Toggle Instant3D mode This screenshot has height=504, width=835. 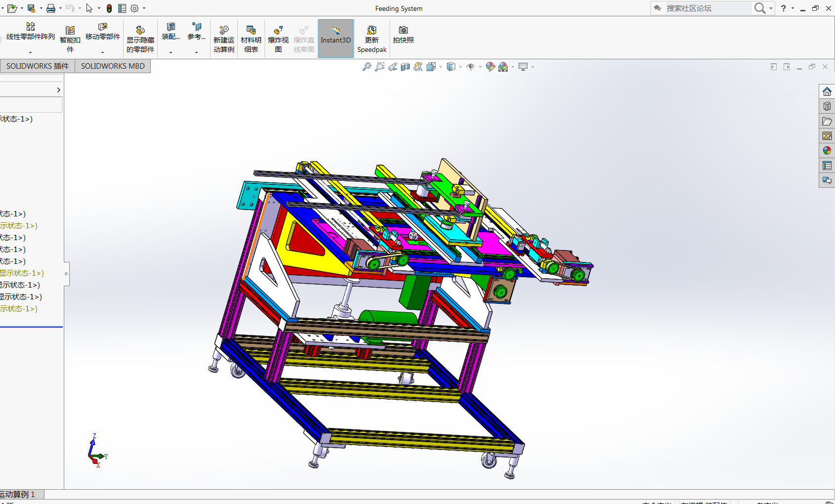pos(336,39)
